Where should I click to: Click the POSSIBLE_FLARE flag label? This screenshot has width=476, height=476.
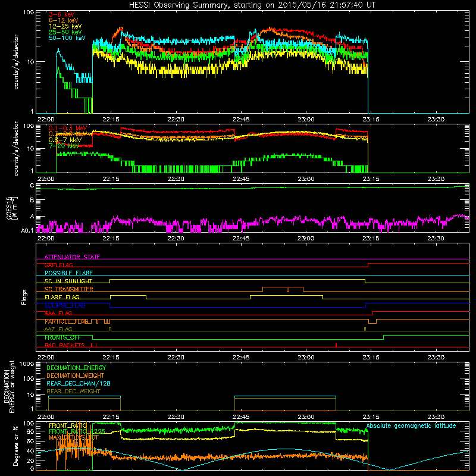point(68,273)
